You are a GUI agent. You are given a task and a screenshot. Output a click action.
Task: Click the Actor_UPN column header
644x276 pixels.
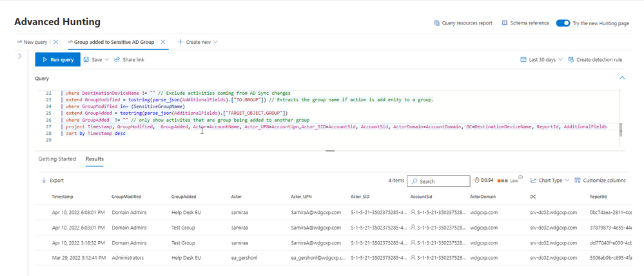pyautogui.click(x=302, y=197)
